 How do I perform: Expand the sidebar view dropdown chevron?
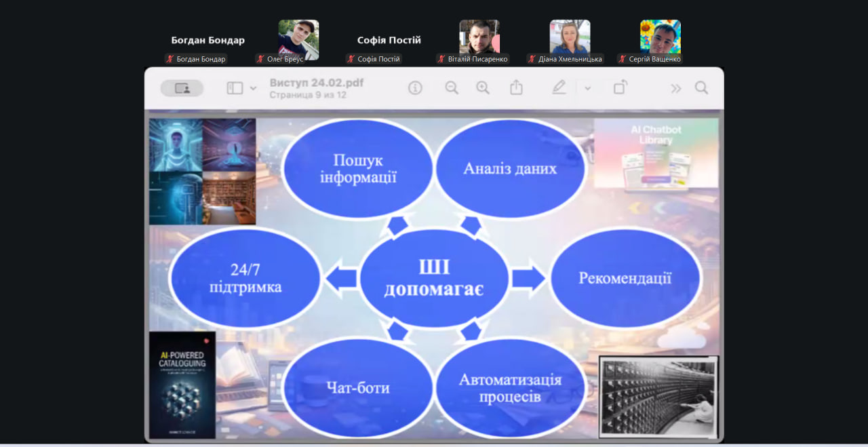click(x=254, y=88)
